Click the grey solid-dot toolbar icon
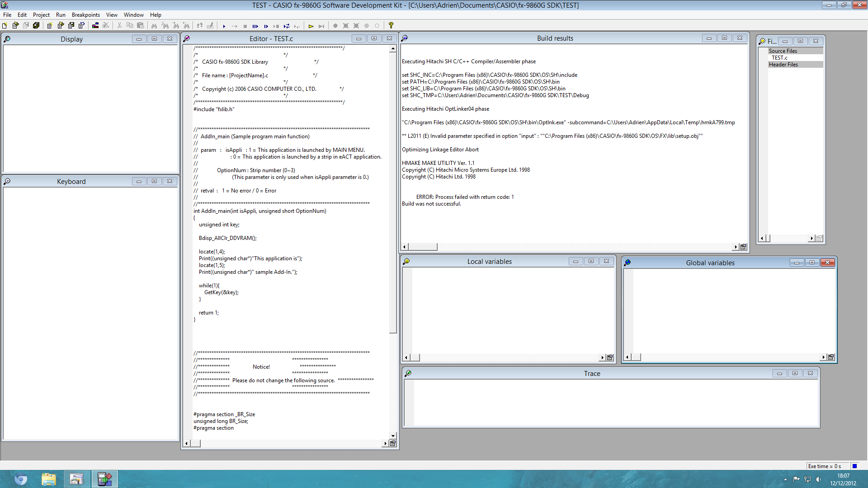Screen dimensions: 868x488 [x=335, y=26]
